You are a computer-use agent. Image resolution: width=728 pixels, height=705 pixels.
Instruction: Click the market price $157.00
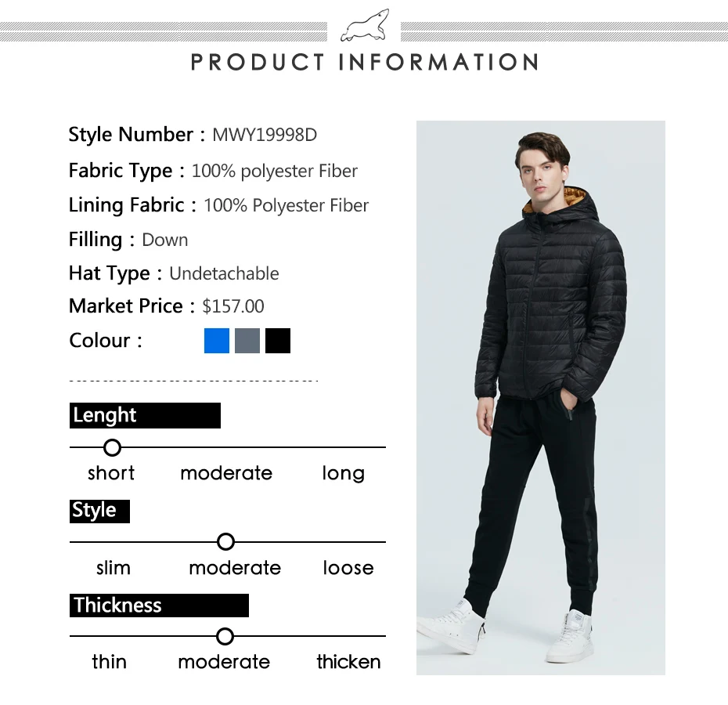coord(233,306)
